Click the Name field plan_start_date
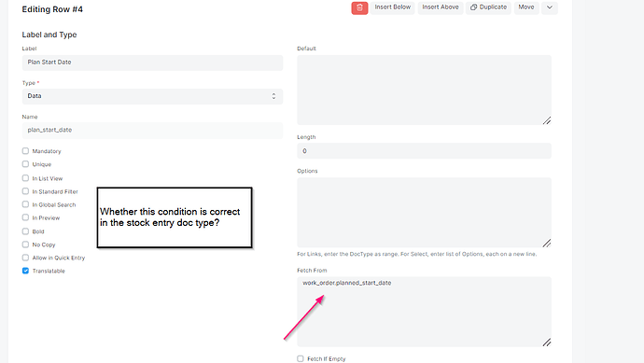This screenshot has width=644, height=363. 152,130
